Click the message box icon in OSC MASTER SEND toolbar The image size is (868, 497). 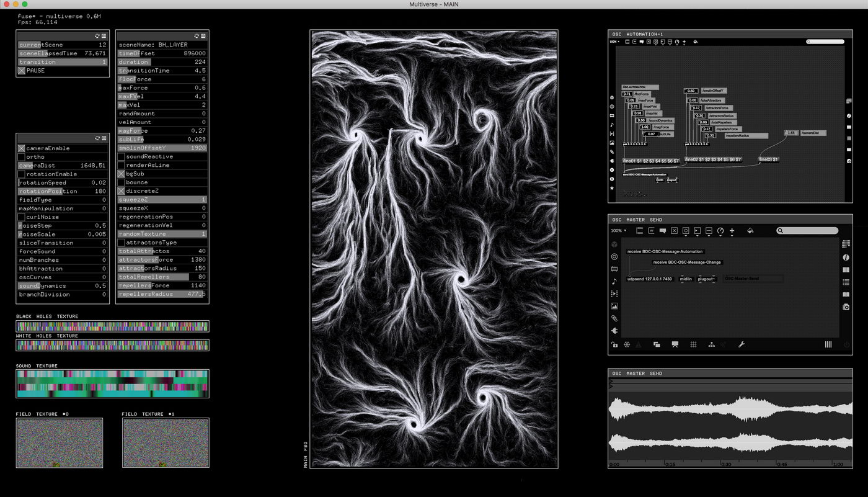pos(651,231)
